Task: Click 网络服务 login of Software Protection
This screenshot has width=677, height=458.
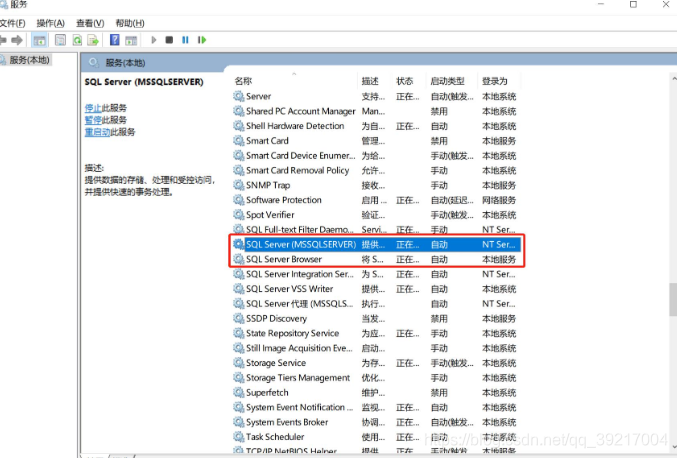Action: pos(499,200)
